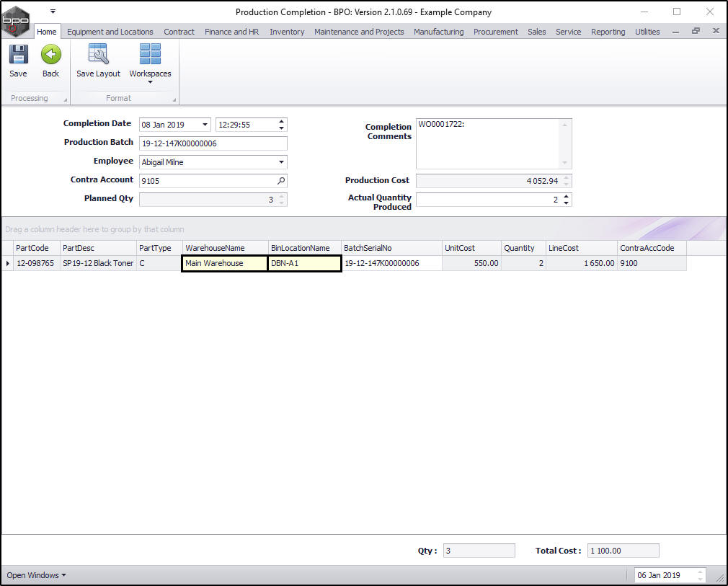
Task: Sort by the PartDesc column header
Action: 98,248
